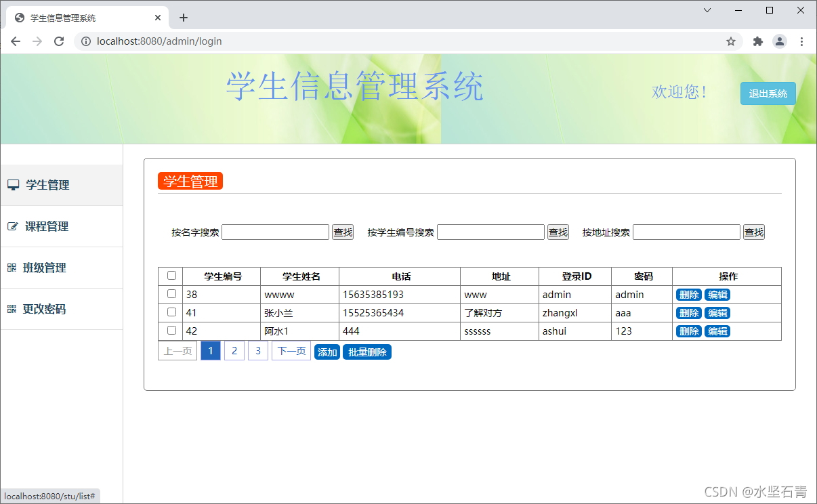Delete student wwww with 删除
Viewport: 817px width, 504px height.
click(689, 295)
